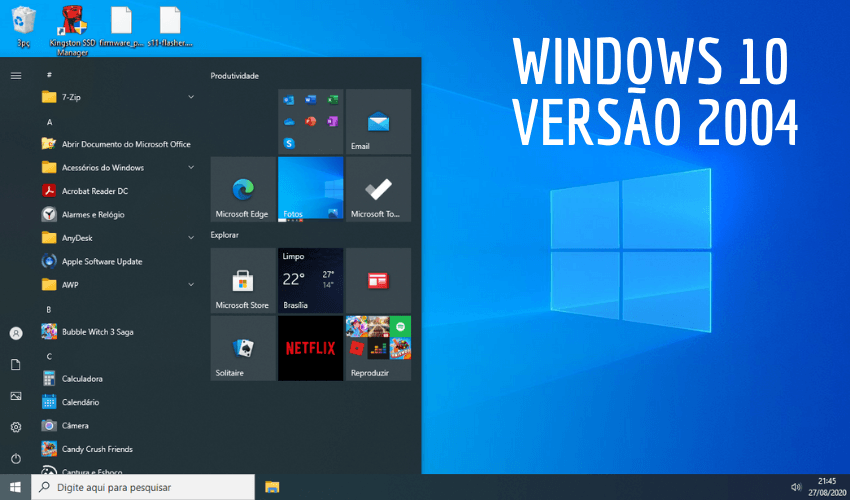Open Skype in the Office tile group

(x=289, y=143)
